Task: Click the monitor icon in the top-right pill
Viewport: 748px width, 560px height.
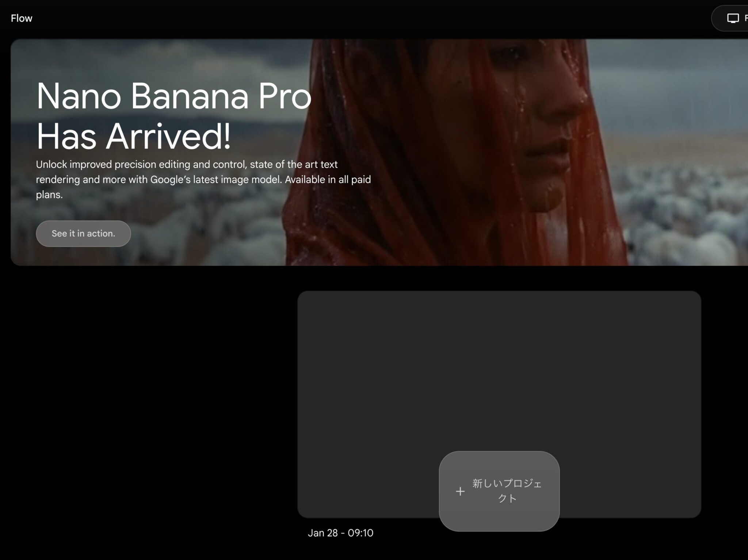Action: [733, 18]
